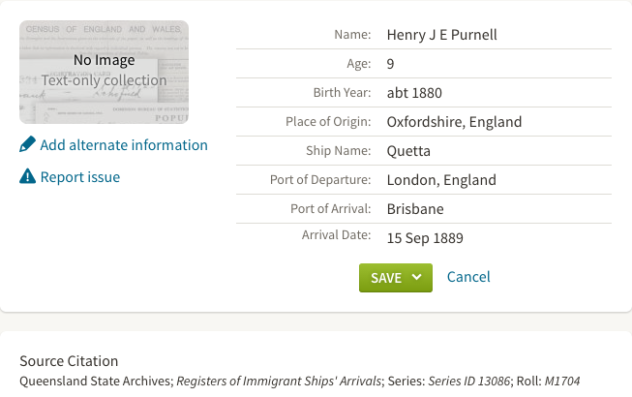The image size is (632, 397).
Task: Click the Source Citation heading
Action: tap(69, 361)
